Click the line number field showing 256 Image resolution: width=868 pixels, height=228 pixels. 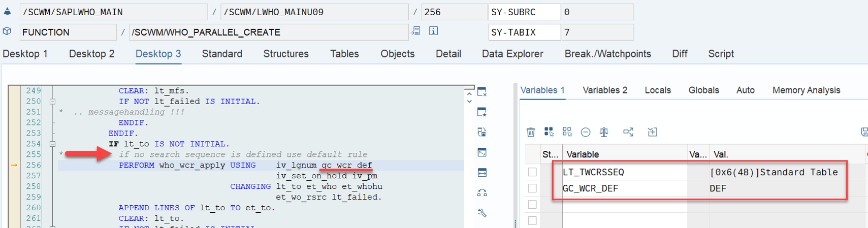pyautogui.click(x=455, y=12)
